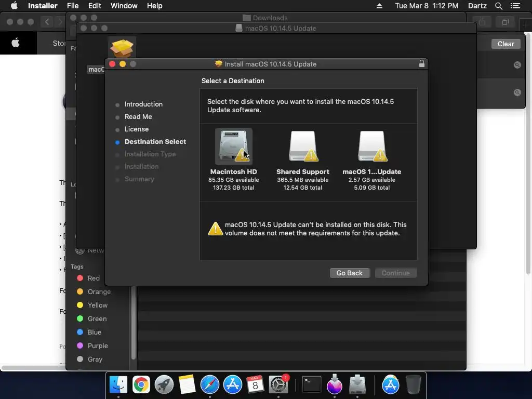Open Notes app from the Dock

click(x=187, y=384)
